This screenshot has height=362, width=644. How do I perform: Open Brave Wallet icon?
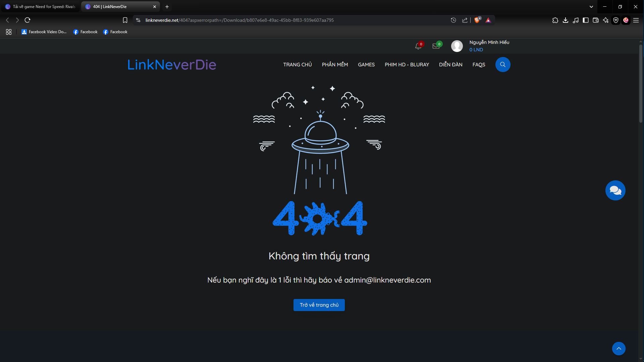click(x=596, y=20)
